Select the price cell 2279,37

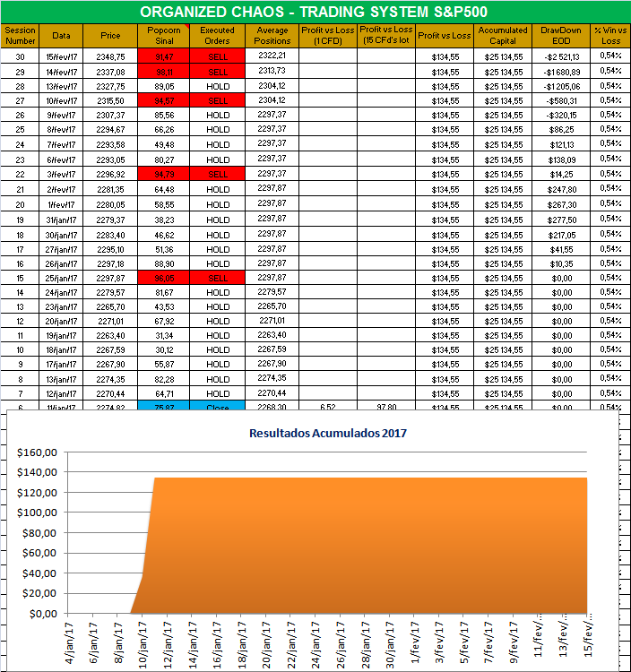click(110, 220)
